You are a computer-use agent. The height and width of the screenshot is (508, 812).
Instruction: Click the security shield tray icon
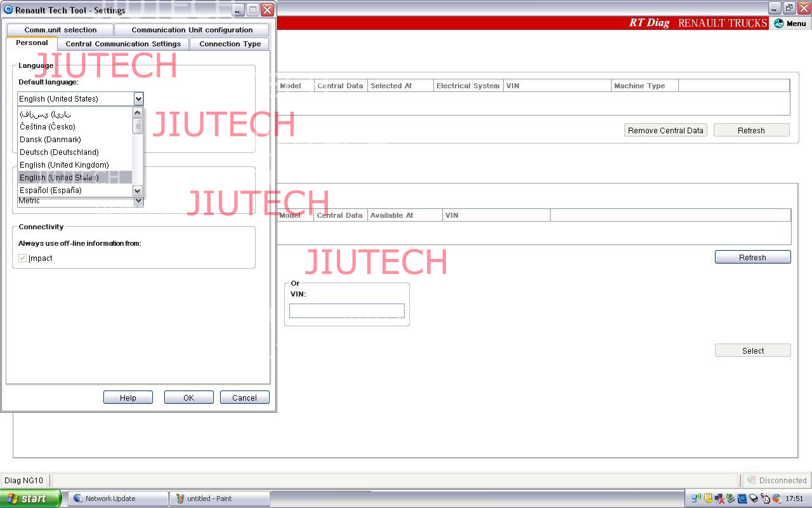tap(708, 498)
